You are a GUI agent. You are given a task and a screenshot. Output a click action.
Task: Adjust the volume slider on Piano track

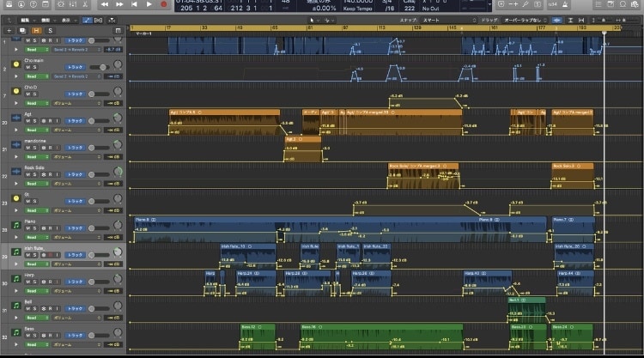99,228
